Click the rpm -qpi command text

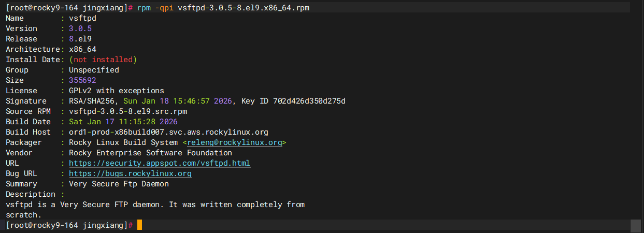pyautogui.click(x=155, y=8)
